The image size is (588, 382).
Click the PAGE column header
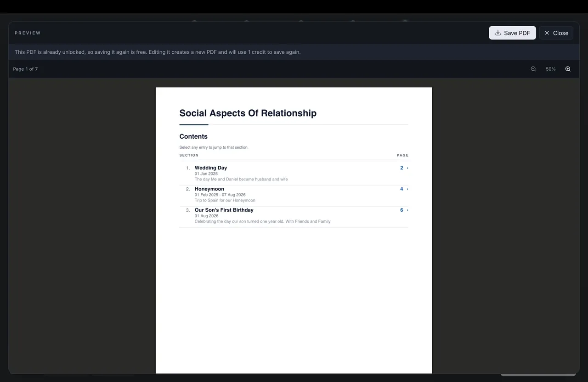pos(402,155)
